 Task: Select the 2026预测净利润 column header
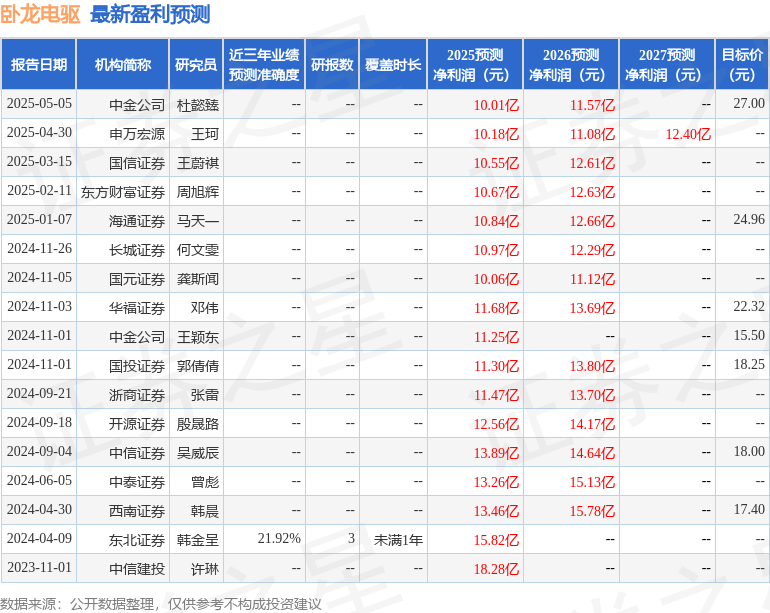571,64
